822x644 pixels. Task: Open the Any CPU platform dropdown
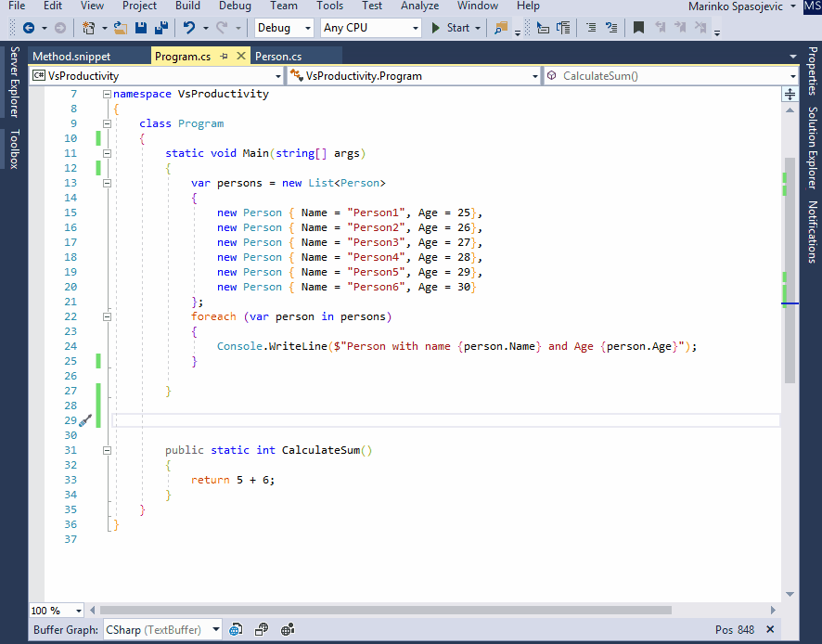(x=370, y=28)
